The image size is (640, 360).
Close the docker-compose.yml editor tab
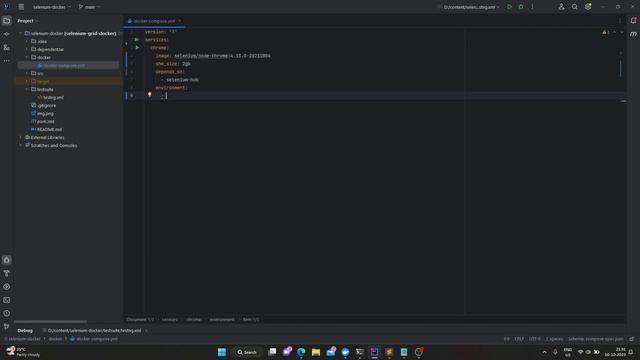180,21
